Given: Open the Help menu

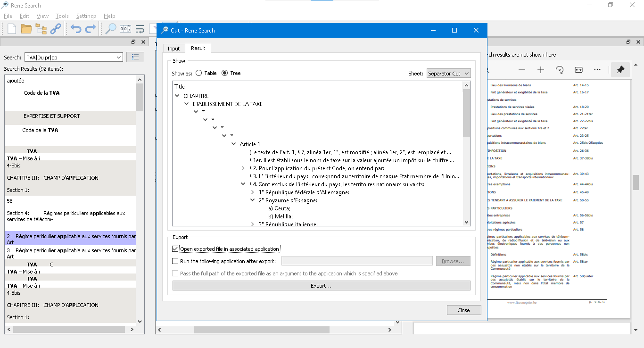Looking at the screenshot, I should tap(109, 16).
